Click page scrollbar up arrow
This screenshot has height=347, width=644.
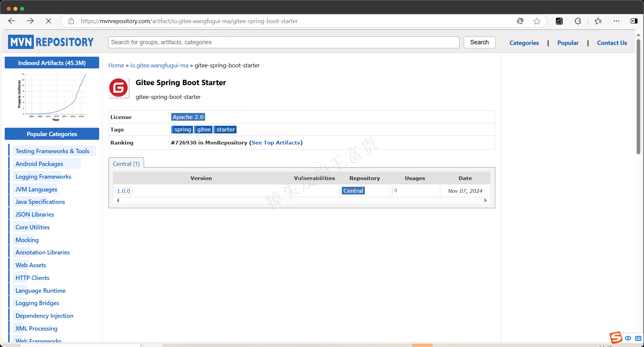click(x=638, y=35)
